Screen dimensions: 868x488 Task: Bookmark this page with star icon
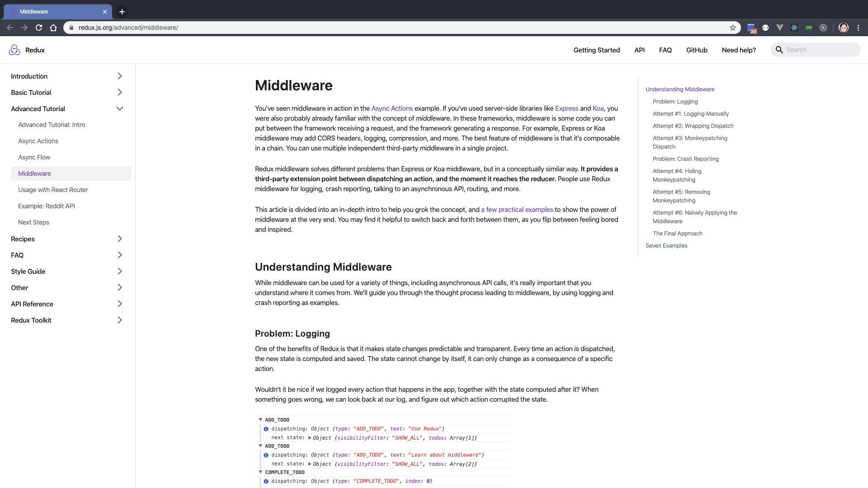[x=733, y=28]
